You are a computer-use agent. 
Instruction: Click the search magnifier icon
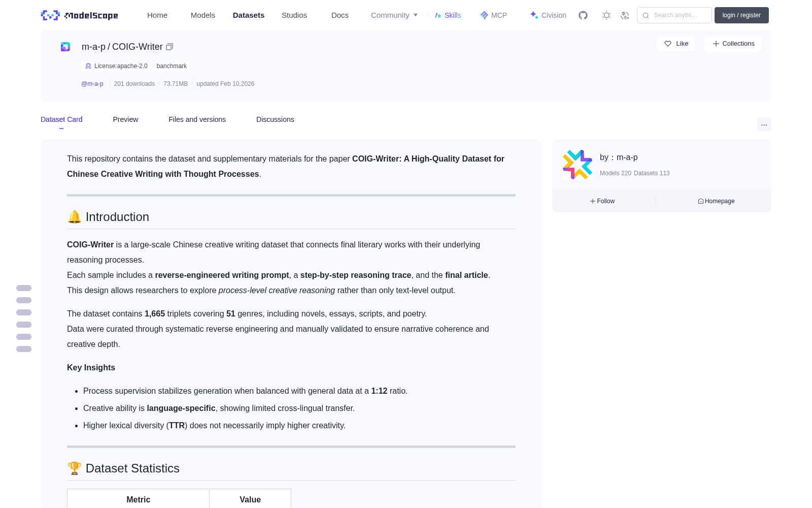(646, 15)
